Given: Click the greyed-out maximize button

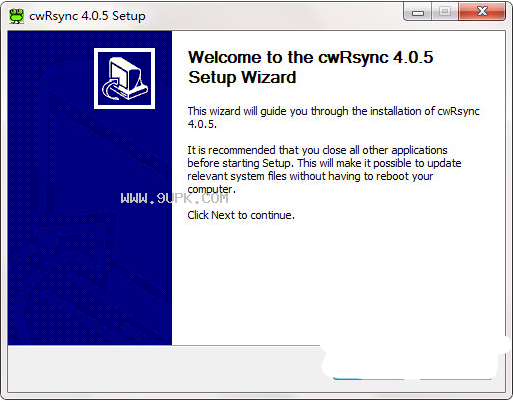Looking at the screenshot, I should [445, 12].
